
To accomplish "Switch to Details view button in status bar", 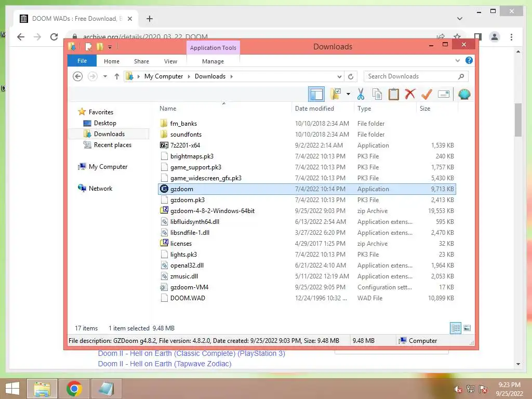I will (456, 328).
